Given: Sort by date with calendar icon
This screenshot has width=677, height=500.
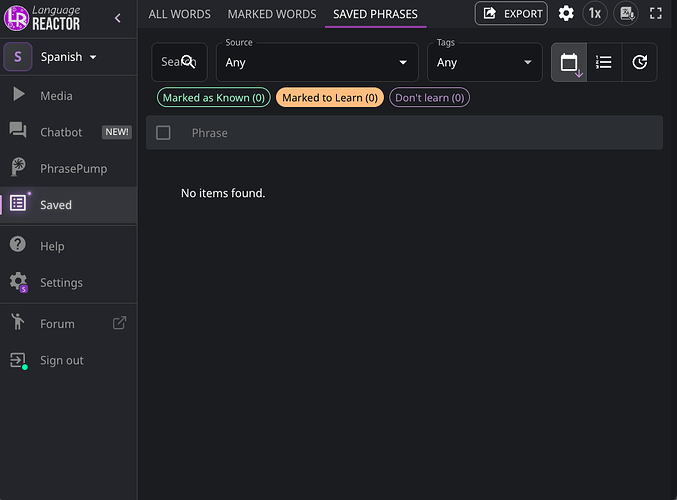Looking at the screenshot, I should point(569,62).
